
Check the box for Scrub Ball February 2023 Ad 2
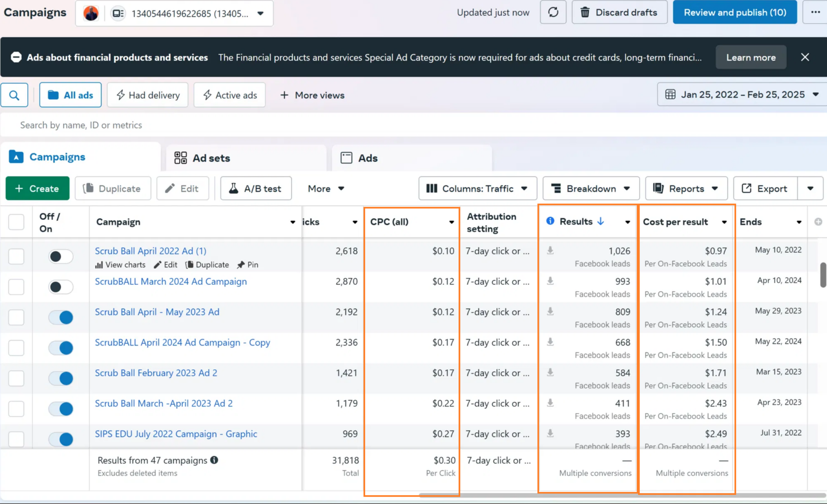[16, 378]
